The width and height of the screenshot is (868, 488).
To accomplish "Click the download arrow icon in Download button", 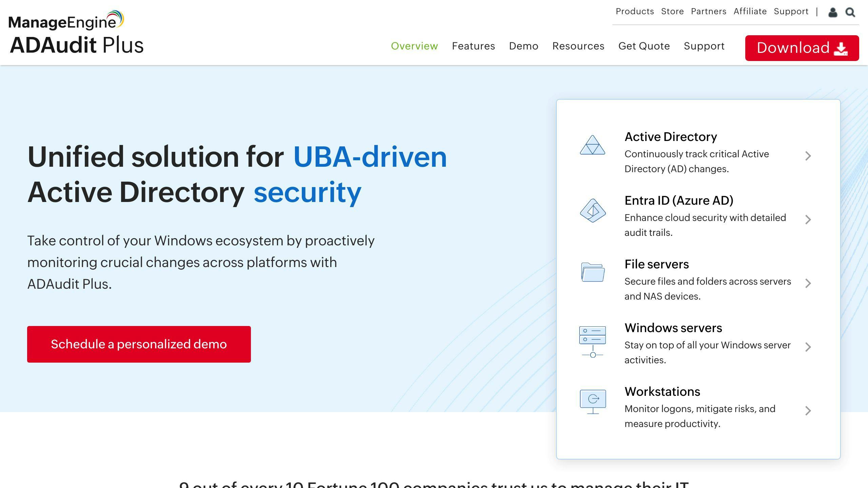I will click(841, 48).
